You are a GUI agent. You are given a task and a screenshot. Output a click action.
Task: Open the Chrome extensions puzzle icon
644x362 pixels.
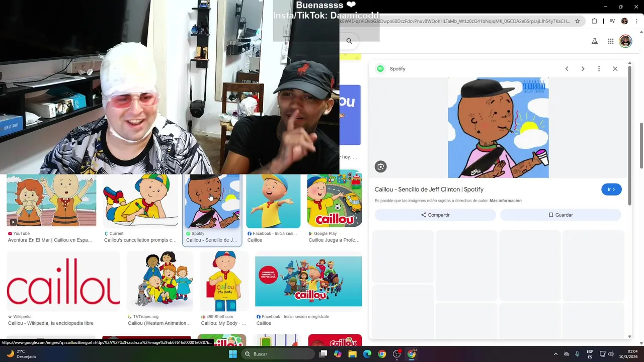[x=595, y=21]
